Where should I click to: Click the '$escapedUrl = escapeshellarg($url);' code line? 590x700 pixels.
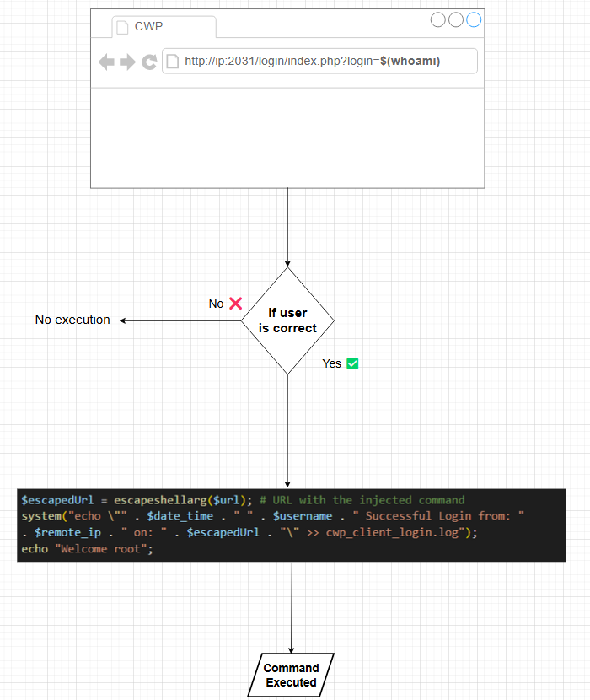(x=137, y=500)
